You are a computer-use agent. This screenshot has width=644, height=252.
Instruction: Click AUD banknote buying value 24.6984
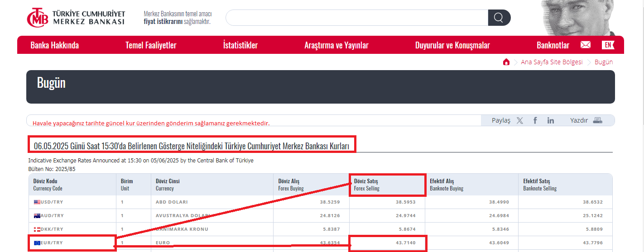point(500,215)
